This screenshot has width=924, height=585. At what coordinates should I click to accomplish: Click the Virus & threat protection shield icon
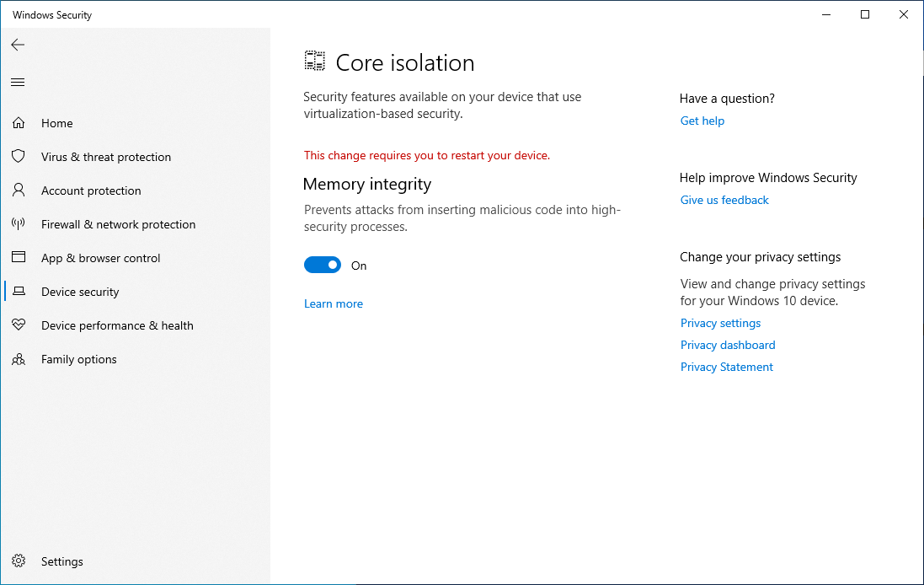coord(19,156)
